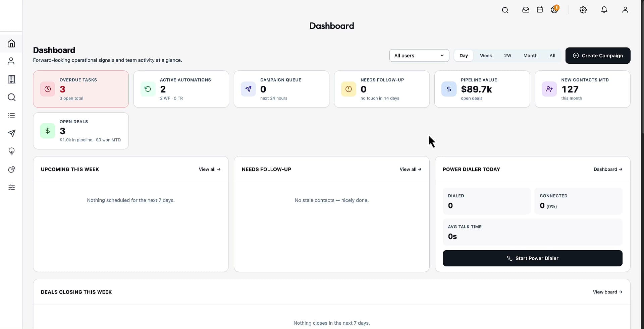The height and width of the screenshot is (329, 644).
Task: Open Power Dialer Dashboard link
Action: tap(608, 170)
